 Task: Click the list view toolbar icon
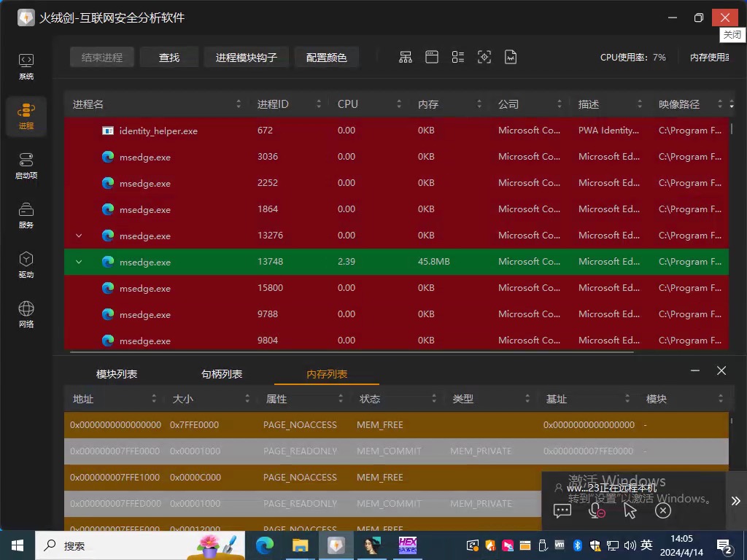point(458,57)
